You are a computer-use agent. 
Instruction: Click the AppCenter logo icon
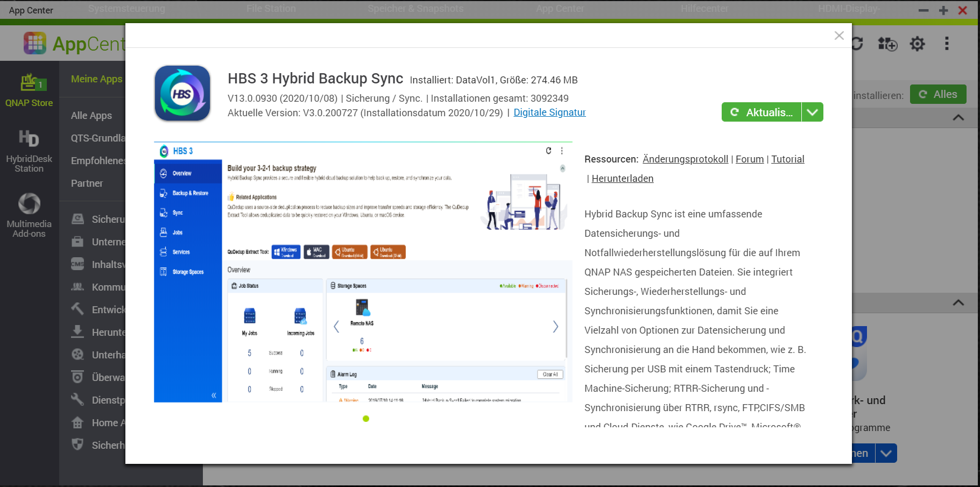coord(35,43)
